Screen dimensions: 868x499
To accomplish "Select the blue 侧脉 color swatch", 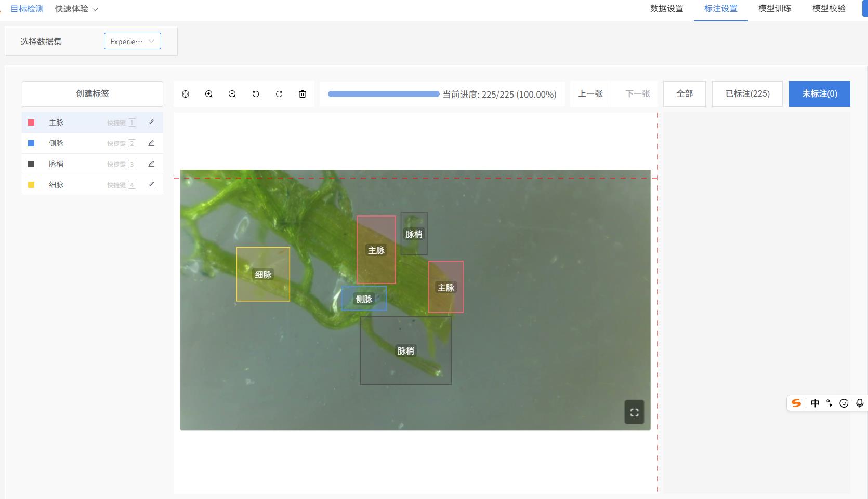I will (31, 143).
